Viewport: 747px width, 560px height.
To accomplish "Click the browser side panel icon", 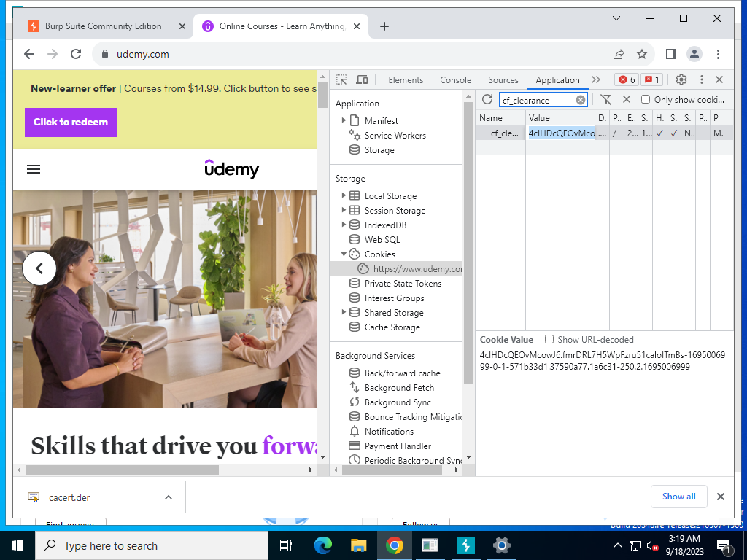I will [671, 54].
